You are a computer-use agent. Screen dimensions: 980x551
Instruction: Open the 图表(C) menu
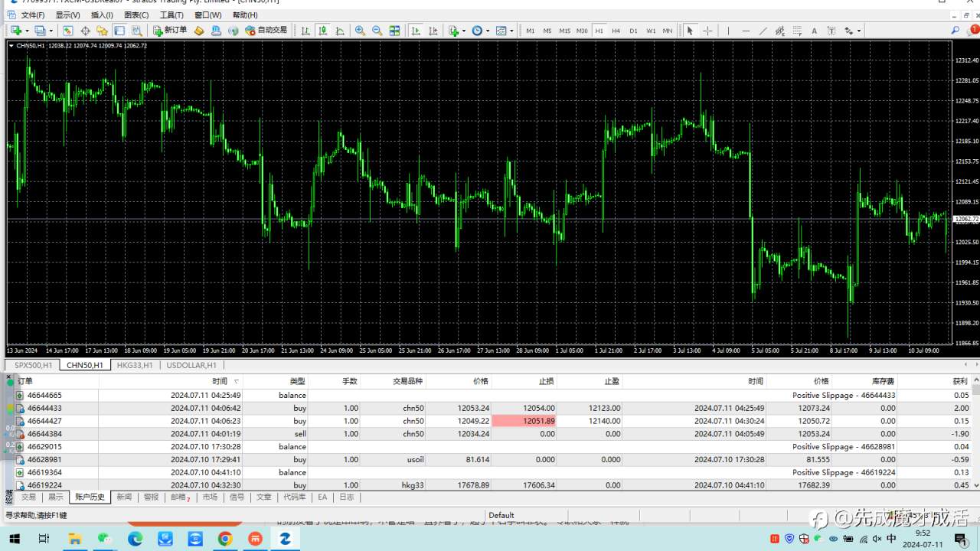point(136,15)
